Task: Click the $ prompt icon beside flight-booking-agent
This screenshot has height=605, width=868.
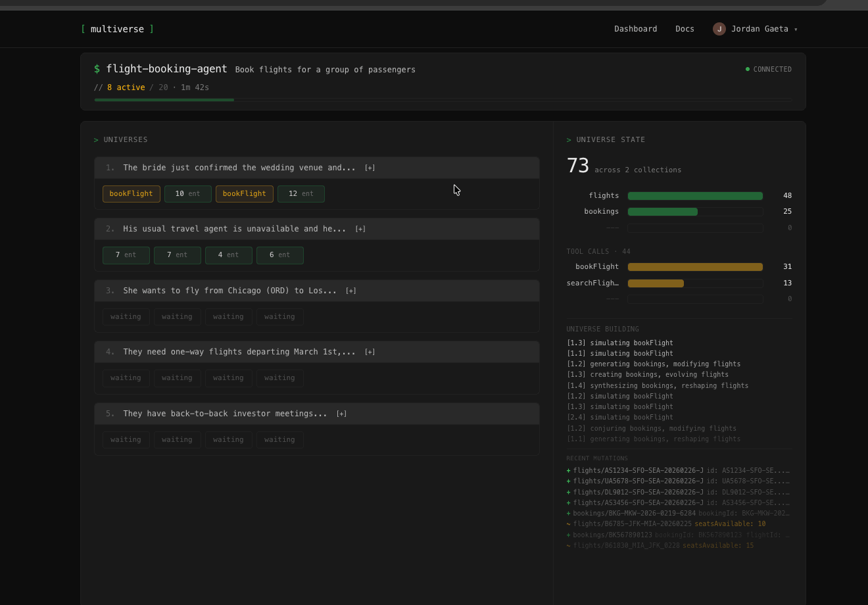Action: [96, 68]
